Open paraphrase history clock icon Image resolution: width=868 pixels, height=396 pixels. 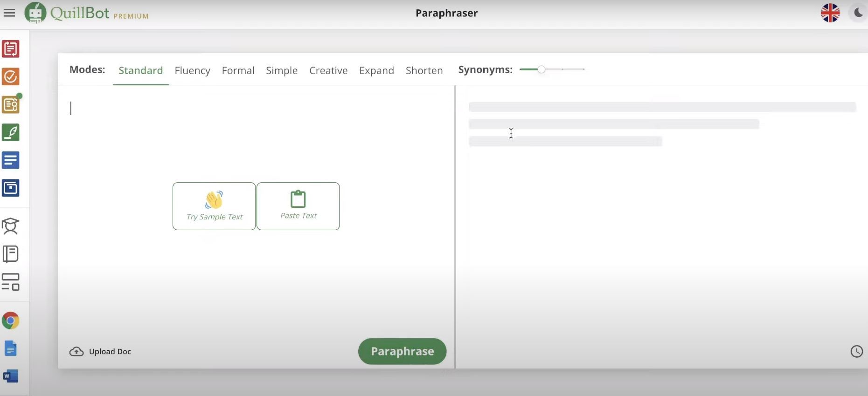(857, 351)
